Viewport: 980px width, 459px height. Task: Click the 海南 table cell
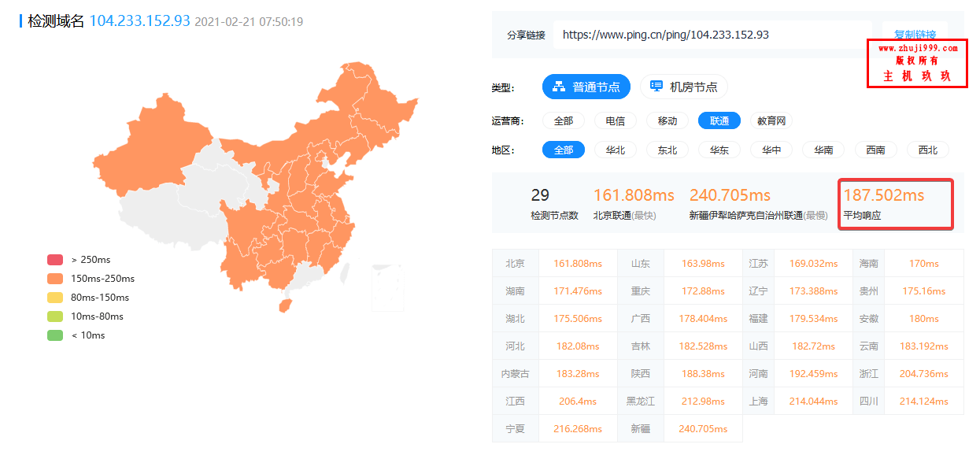click(869, 264)
